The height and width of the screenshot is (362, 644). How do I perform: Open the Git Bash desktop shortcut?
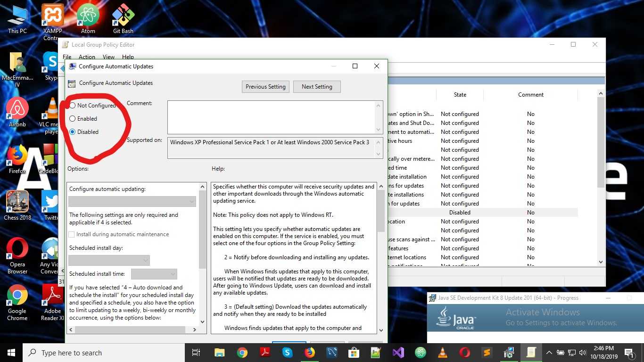click(x=123, y=19)
